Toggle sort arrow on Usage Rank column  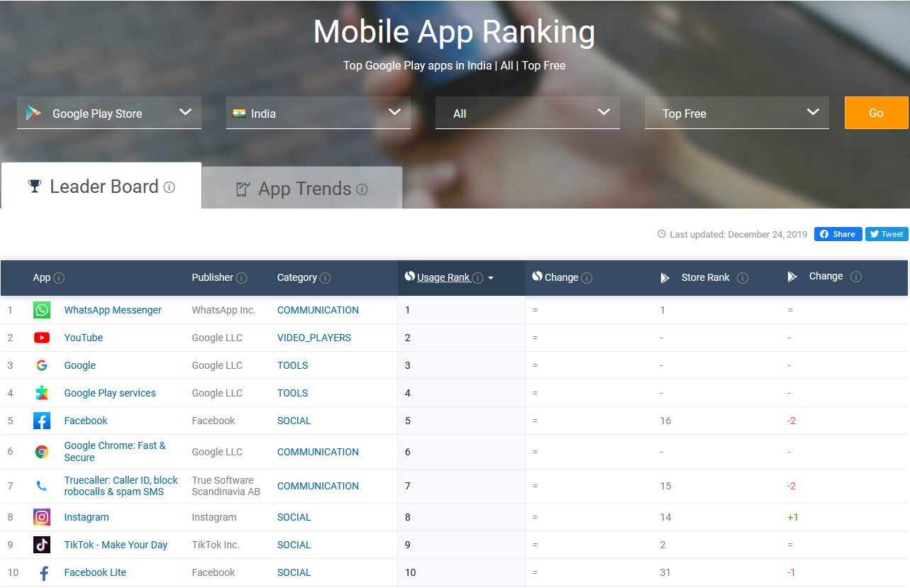491,278
